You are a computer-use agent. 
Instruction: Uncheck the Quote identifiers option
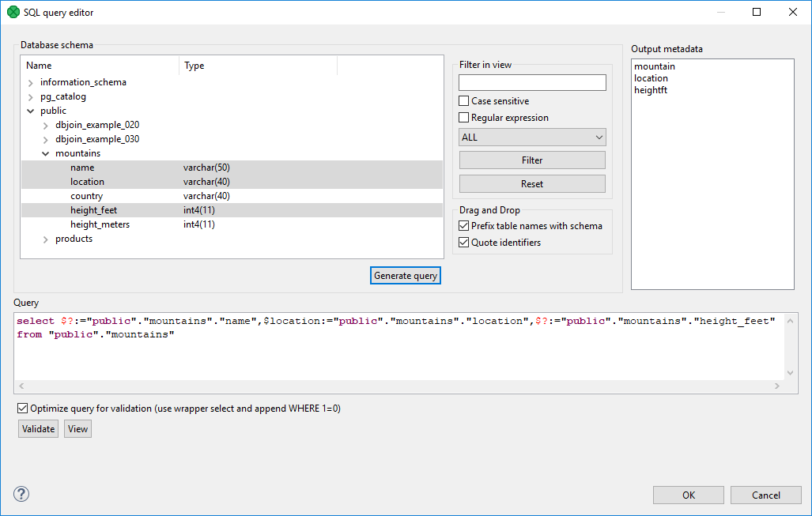click(464, 243)
